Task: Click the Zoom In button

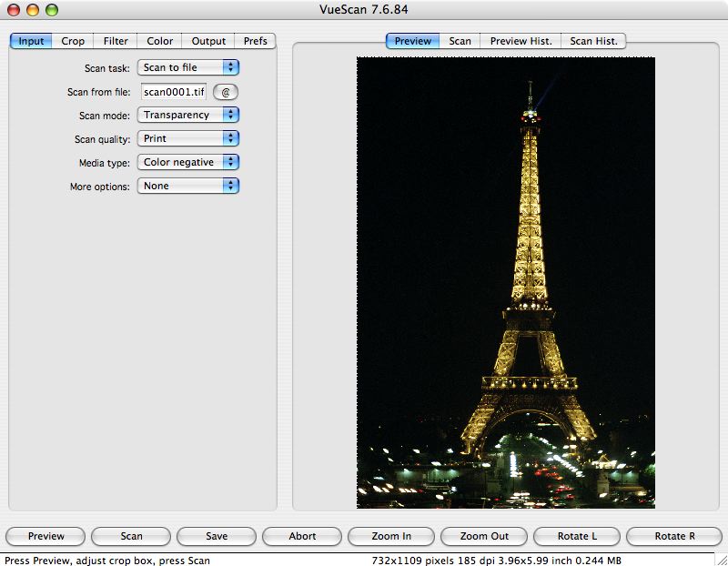Action: 391,536
